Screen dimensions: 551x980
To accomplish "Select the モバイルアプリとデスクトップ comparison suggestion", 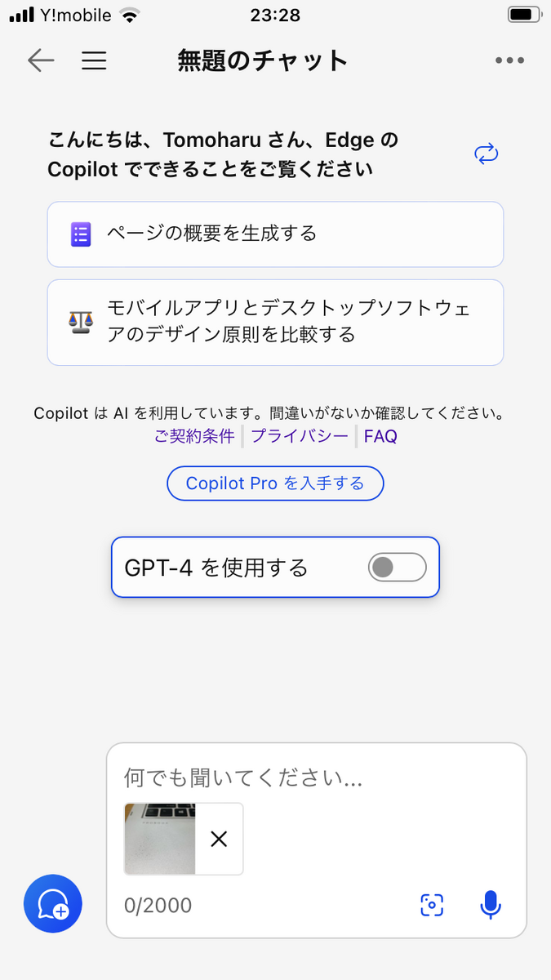I will pyautogui.click(x=275, y=323).
